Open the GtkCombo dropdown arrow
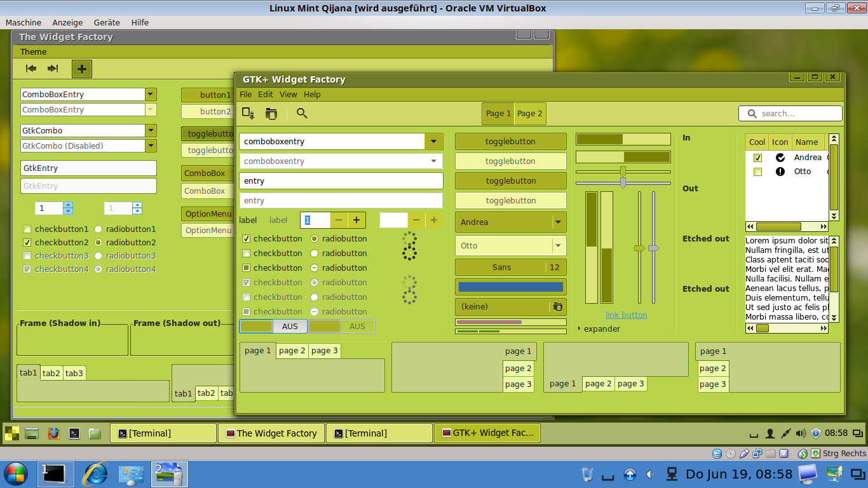The width and height of the screenshot is (868, 488). [151, 130]
